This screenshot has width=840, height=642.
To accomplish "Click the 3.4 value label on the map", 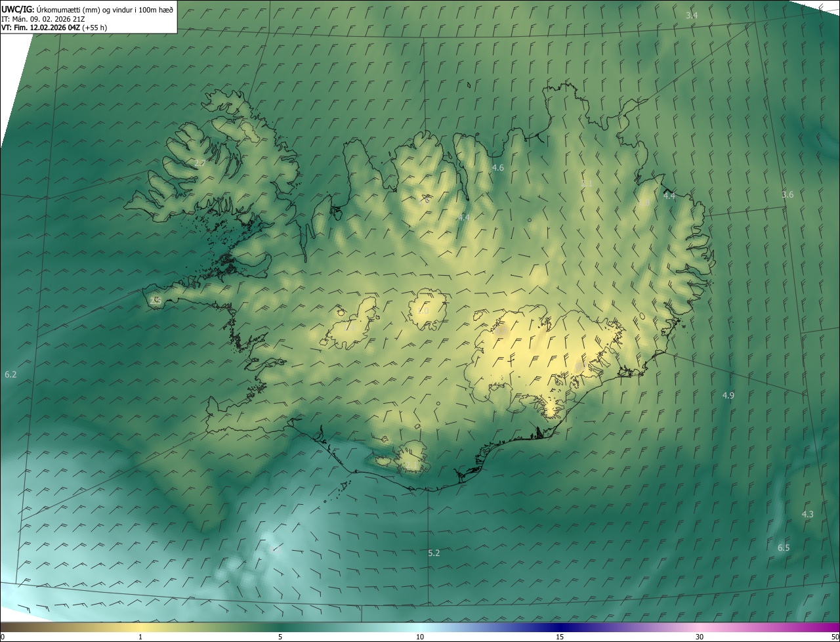I will point(692,15).
